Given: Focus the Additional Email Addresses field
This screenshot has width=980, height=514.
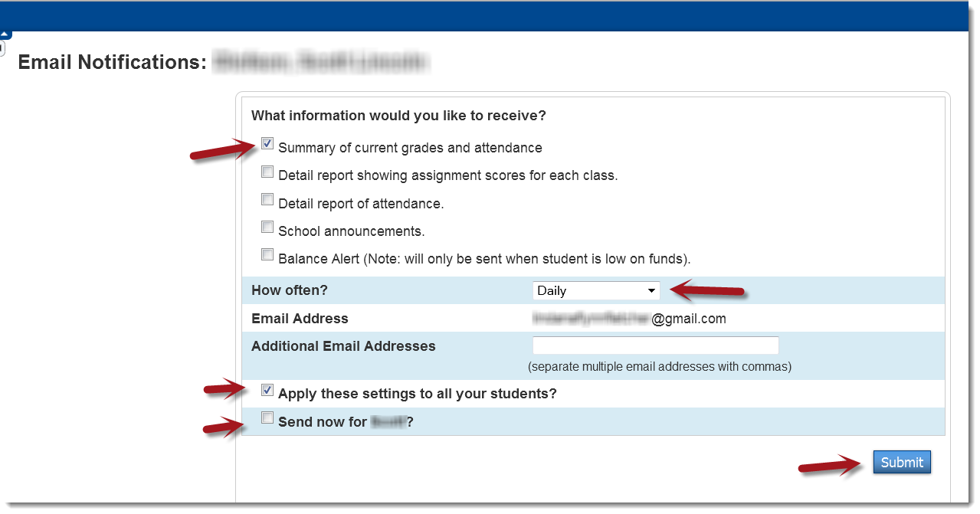Looking at the screenshot, I should pos(656,345).
